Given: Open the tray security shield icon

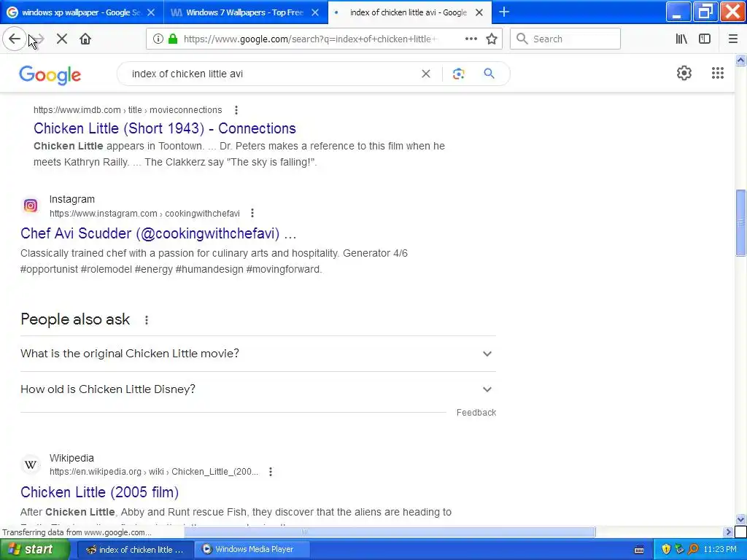Looking at the screenshot, I should (x=666, y=549).
